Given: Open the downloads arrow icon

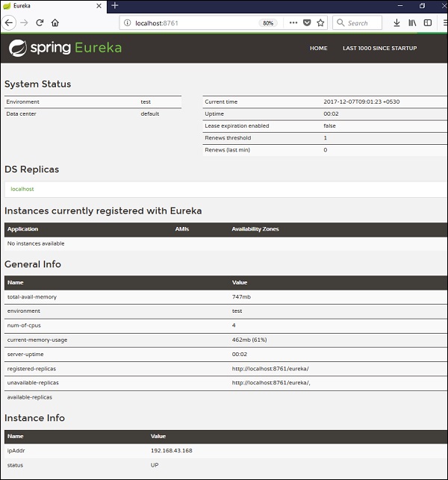Looking at the screenshot, I should [396, 23].
